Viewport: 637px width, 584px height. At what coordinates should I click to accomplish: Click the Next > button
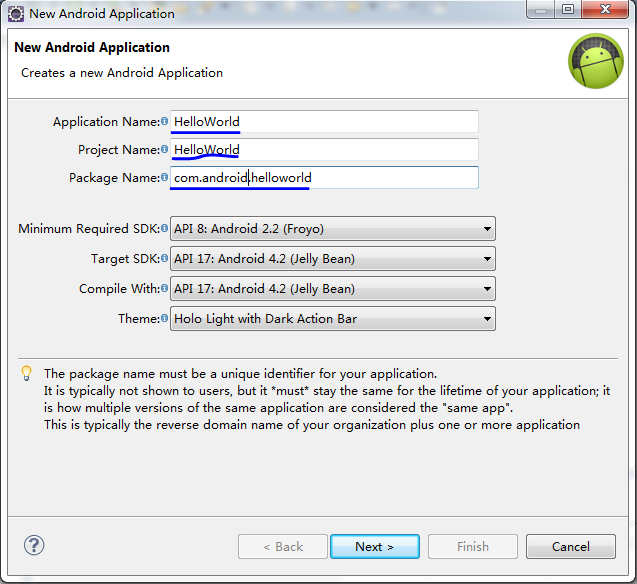click(375, 547)
